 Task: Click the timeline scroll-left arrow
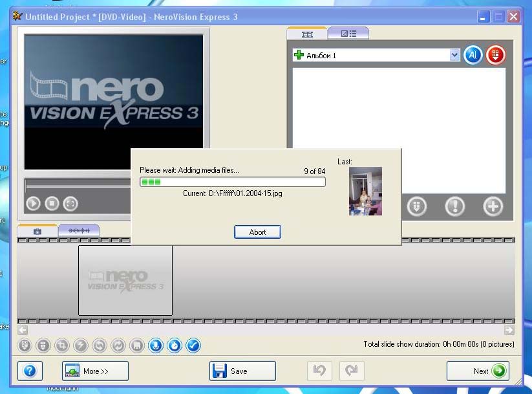pyautogui.click(x=23, y=330)
